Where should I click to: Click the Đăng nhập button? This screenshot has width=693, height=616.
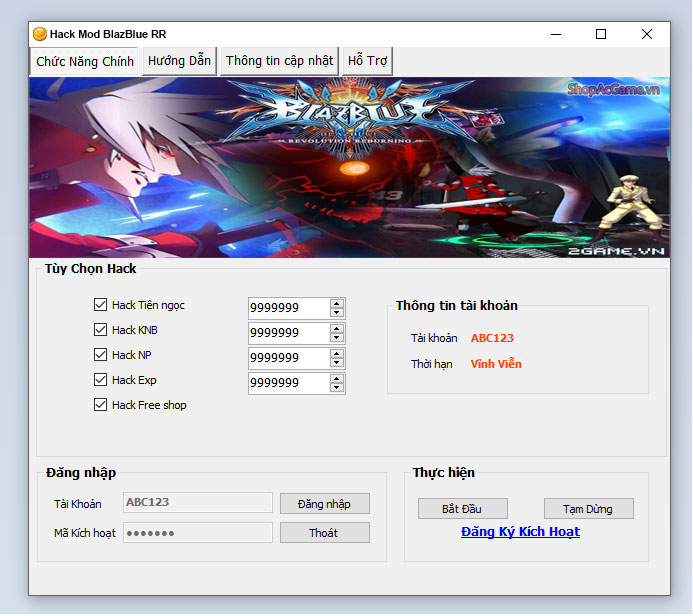coord(325,504)
